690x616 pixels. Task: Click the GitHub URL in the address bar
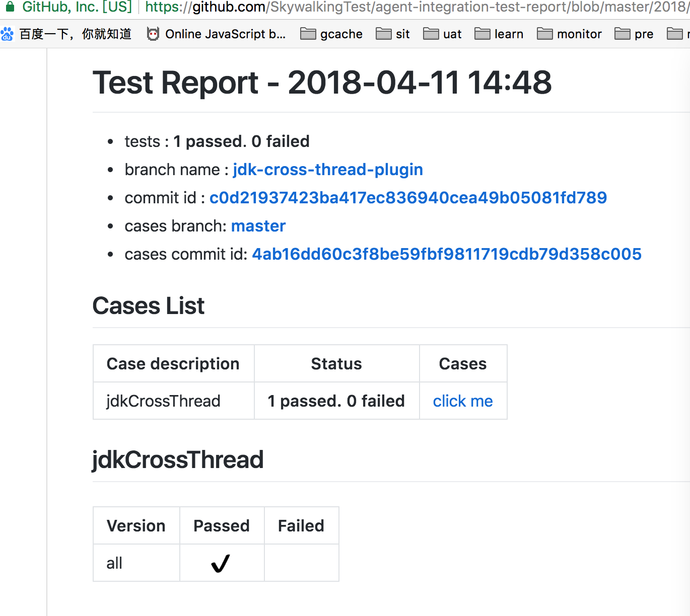pos(417,7)
